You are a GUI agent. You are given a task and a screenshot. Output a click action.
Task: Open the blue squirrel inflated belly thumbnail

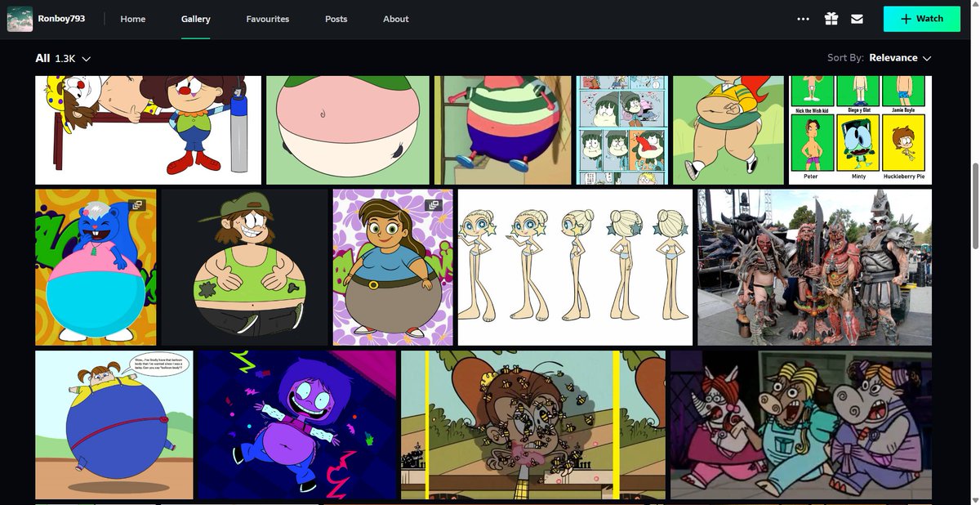click(96, 267)
